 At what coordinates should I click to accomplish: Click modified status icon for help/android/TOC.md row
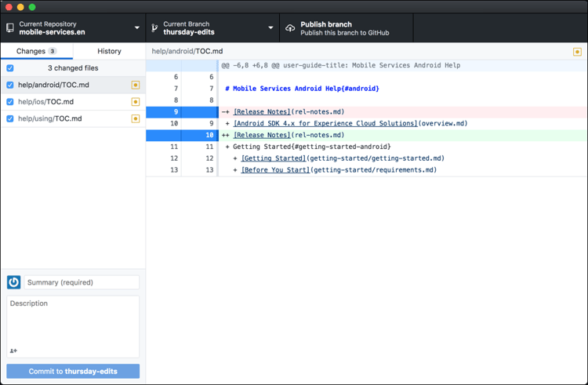pyautogui.click(x=136, y=85)
